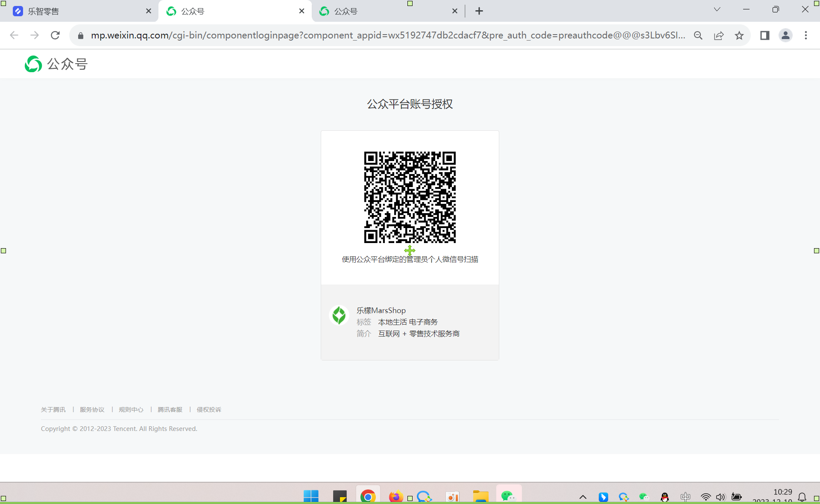Open the zoom magnifier icon
The height and width of the screenshot is (504, 820).
tap(698, 35)
